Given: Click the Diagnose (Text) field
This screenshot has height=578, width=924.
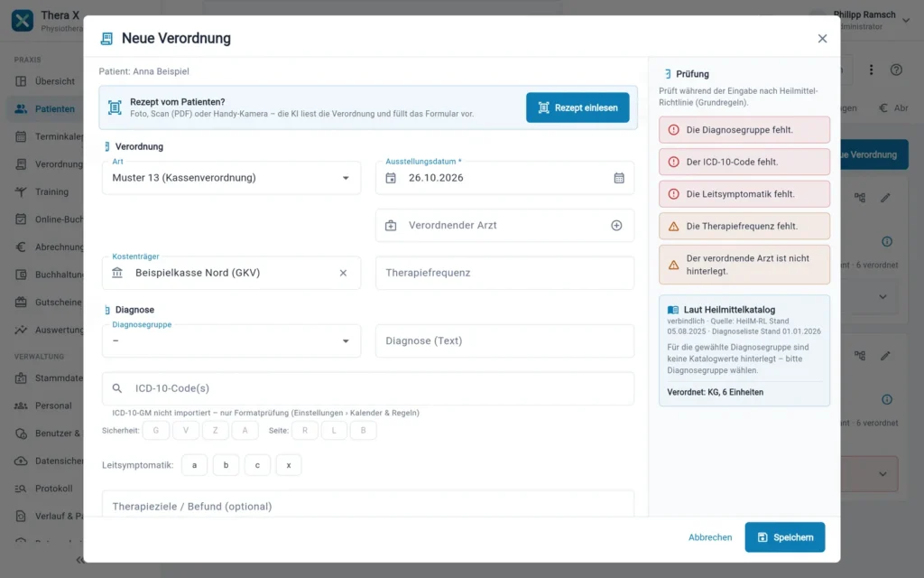Looking at the screenshot, I should coord(504,340).
